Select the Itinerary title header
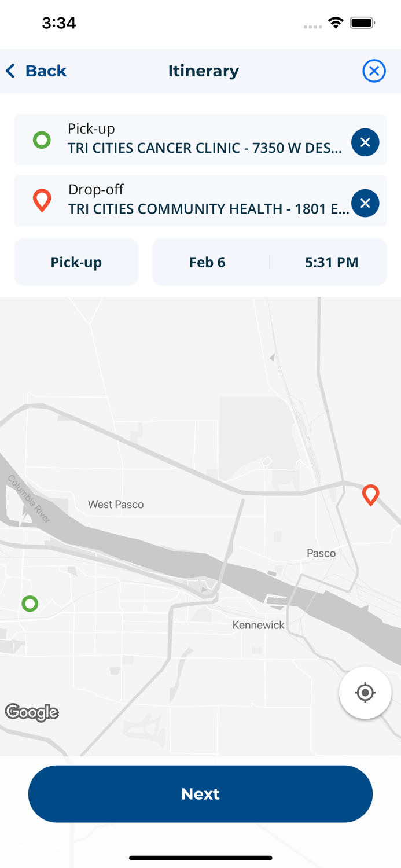Screen dimensions: 401x868 pos(203,71)
